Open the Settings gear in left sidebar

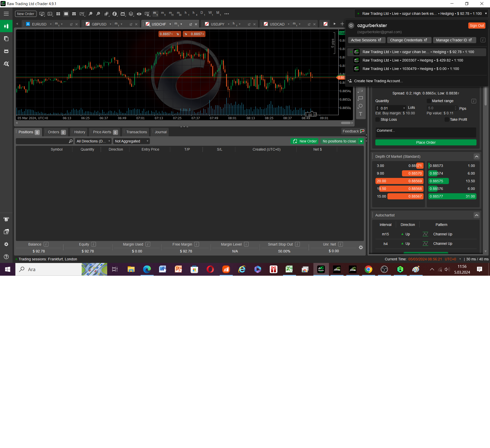click(x=6, y=244)
